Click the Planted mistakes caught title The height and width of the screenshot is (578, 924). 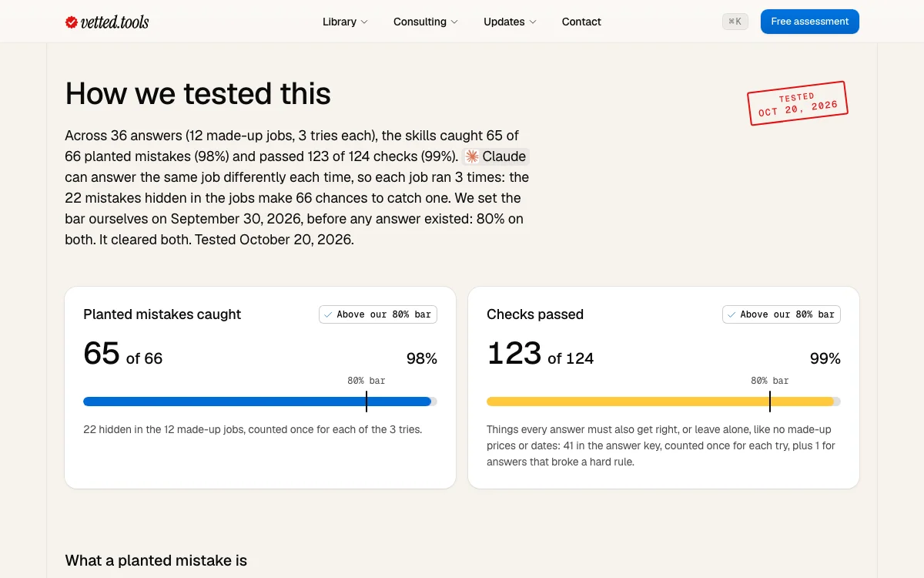(x=162, y=314)
